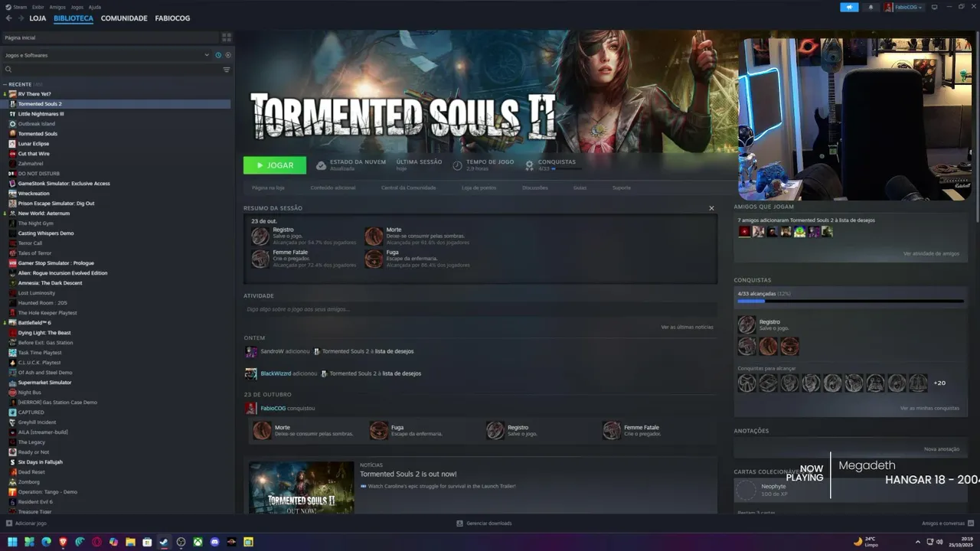Click the Windows Start button
980x551 pixels.
[x=12, y=542]
